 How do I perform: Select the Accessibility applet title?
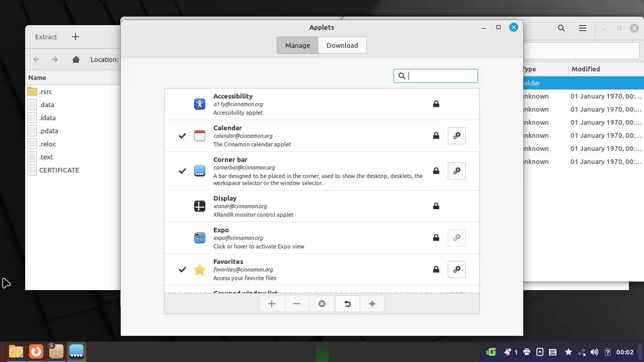click(x=233, y=96)
